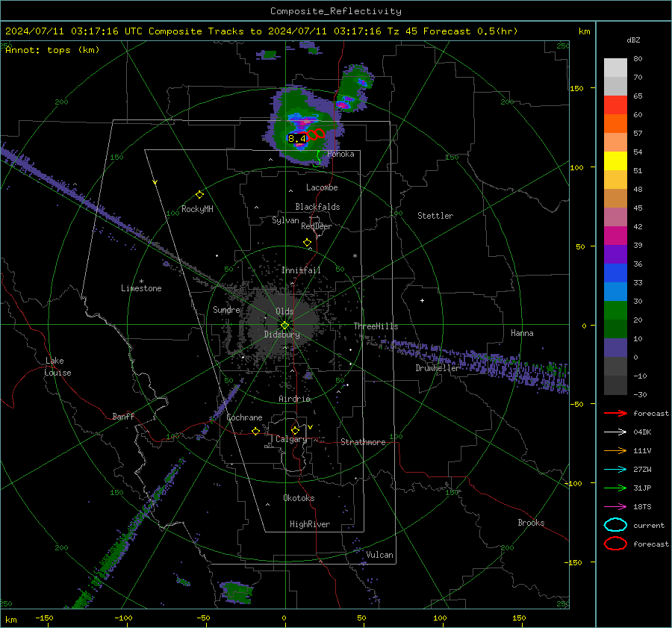
Task: Click the red forecast ellipse legend icon
Action: point(615,544)
